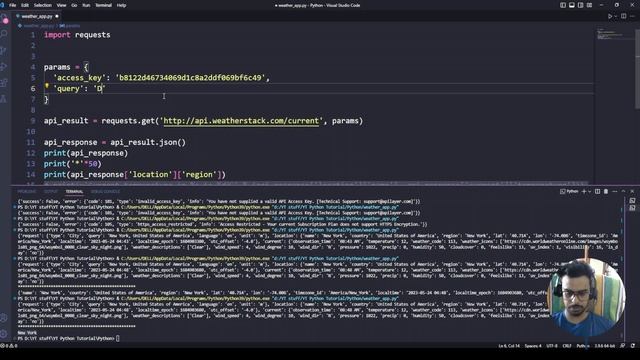The width and height of the screenshot is (640, 360).
Task: Open the Edit menu
Action: point(25,5)
